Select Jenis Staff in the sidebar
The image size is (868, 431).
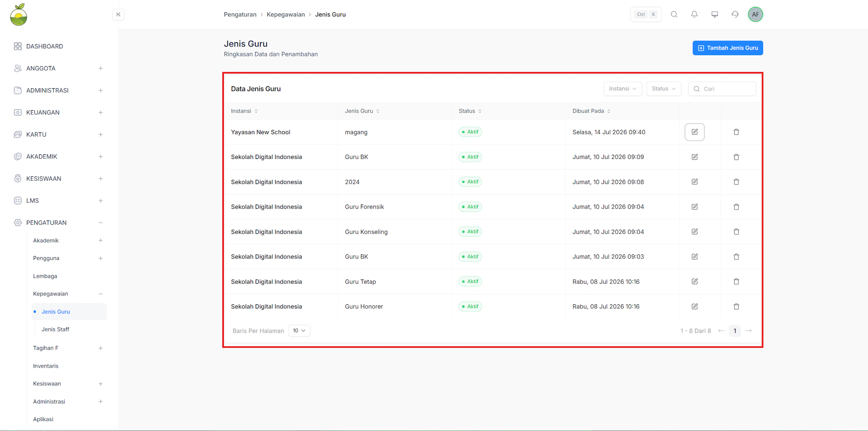tap(55, 330)
